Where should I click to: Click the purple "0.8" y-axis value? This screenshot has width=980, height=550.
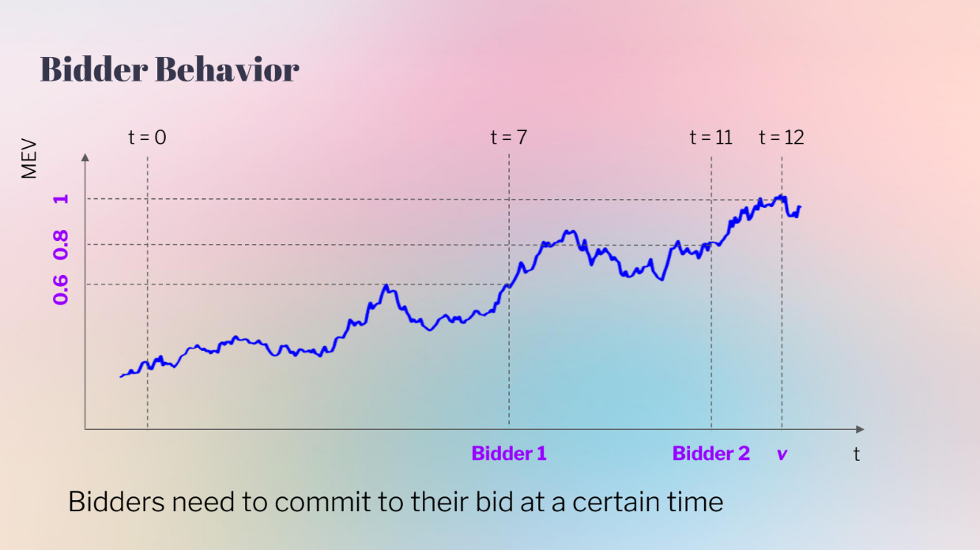(61, 244)
